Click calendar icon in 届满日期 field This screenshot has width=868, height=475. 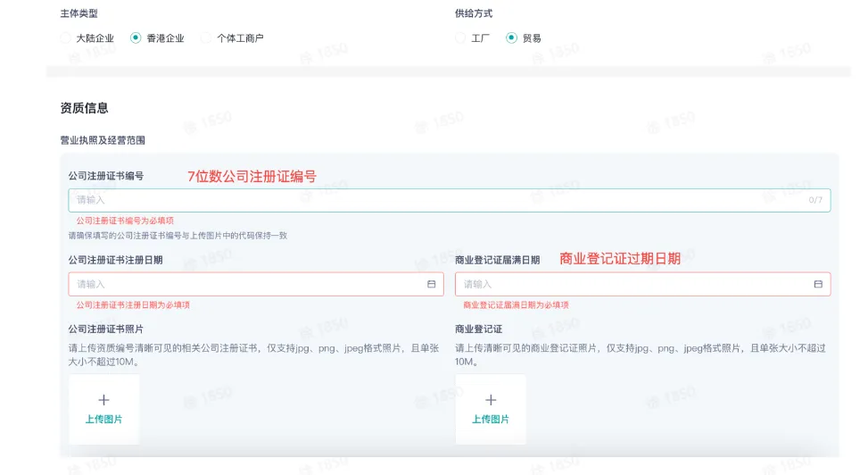tap(818, 284)
